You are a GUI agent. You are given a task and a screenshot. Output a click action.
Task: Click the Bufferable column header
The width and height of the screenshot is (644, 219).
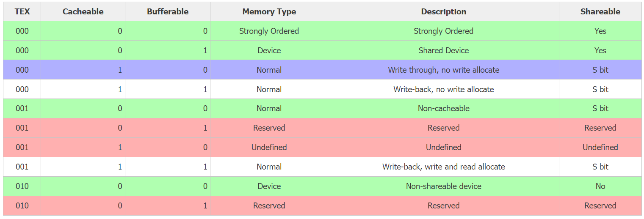pyautogui.click(x=168, y=11)
